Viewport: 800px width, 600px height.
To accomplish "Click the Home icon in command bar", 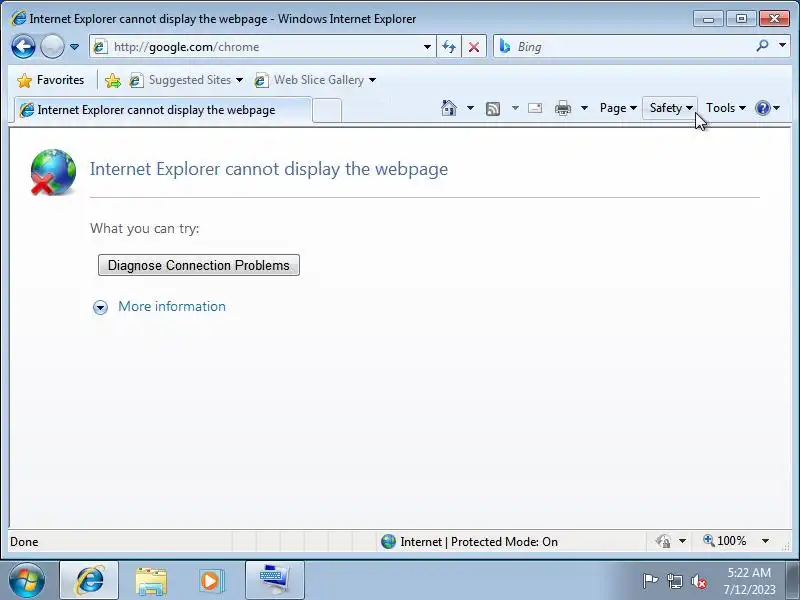I will (449, 108).
